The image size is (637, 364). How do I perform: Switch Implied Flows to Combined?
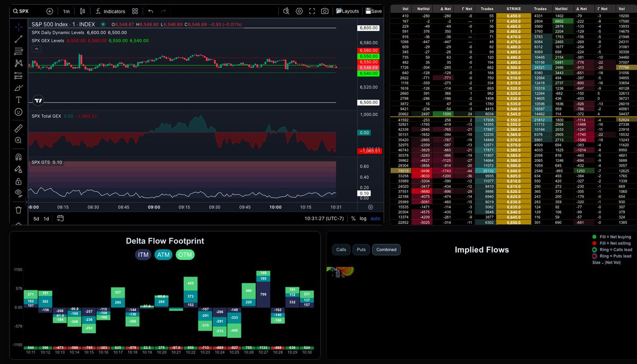point(386,249)
